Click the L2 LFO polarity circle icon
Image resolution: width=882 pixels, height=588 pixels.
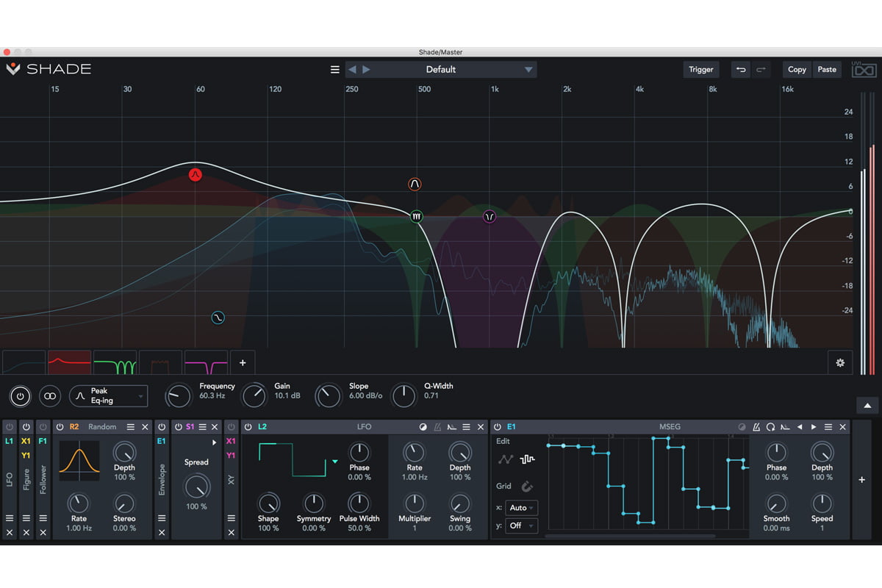click(x=423, y=427)
